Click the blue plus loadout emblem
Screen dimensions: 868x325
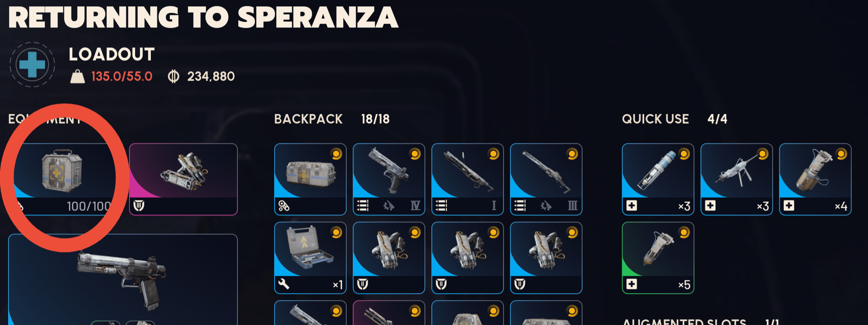pos(32,65)
